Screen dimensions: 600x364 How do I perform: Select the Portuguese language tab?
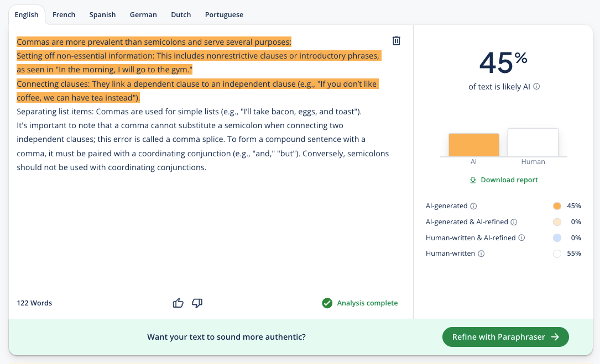[x=224, y=14]
